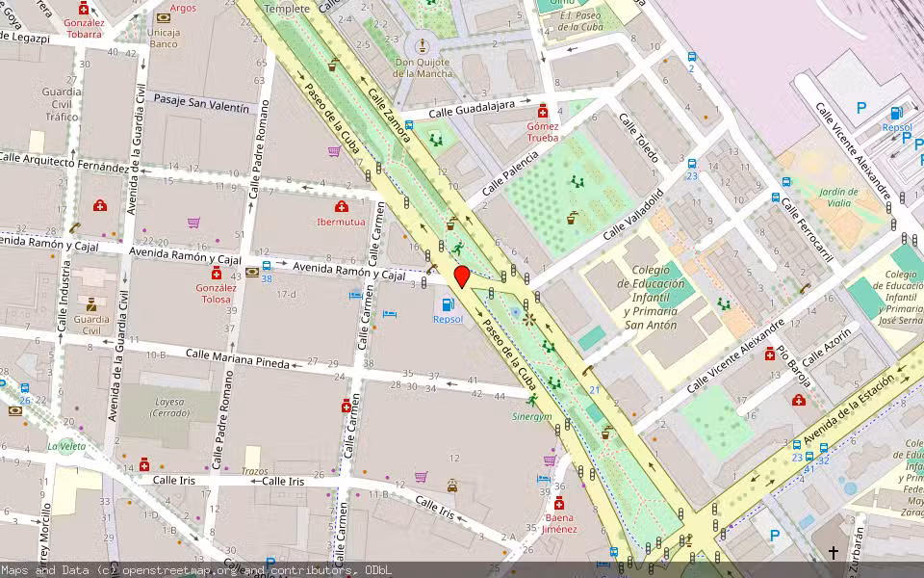The image size is (924, 578).
Task: Click the Pasaje San Valentín label
Action: (201, 103)
